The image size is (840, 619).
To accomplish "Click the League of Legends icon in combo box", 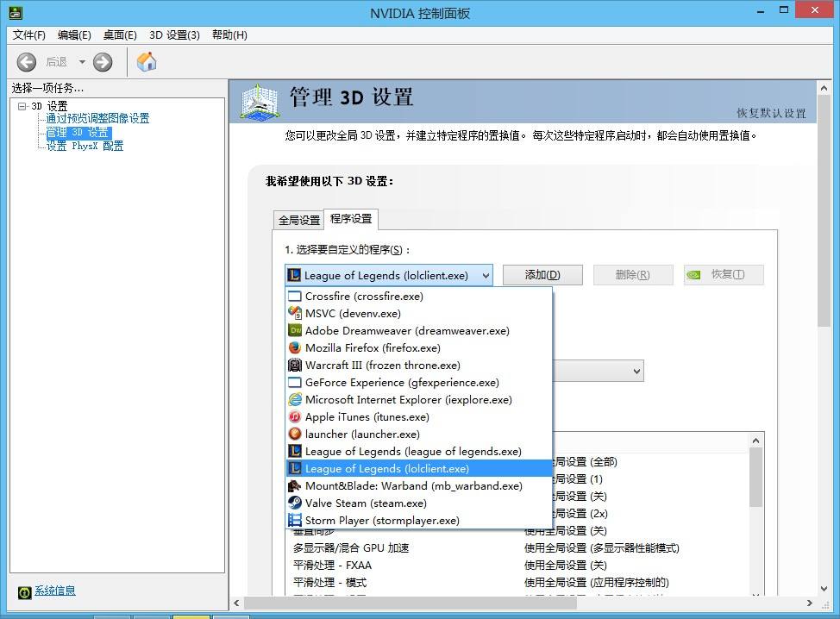I will tap(294, 275).
